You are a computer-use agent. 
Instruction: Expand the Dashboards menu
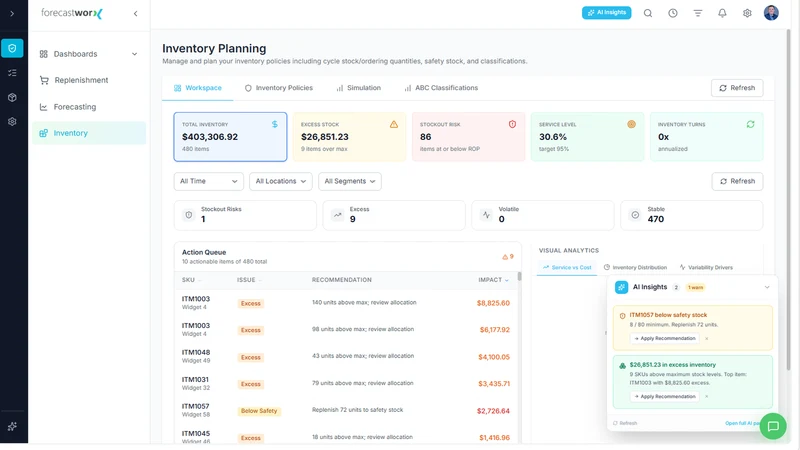tap(89, 54)
